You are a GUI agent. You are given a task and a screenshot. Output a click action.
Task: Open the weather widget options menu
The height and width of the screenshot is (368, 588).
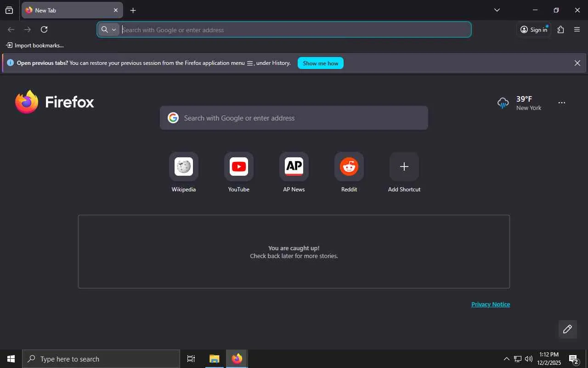(x=562, y=103)
